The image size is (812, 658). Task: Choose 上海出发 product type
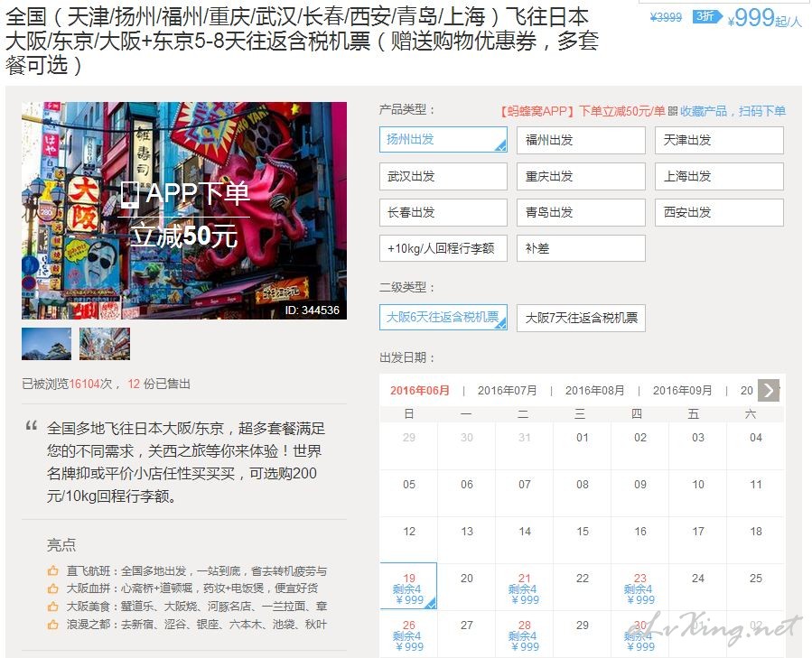click(719, 177)
